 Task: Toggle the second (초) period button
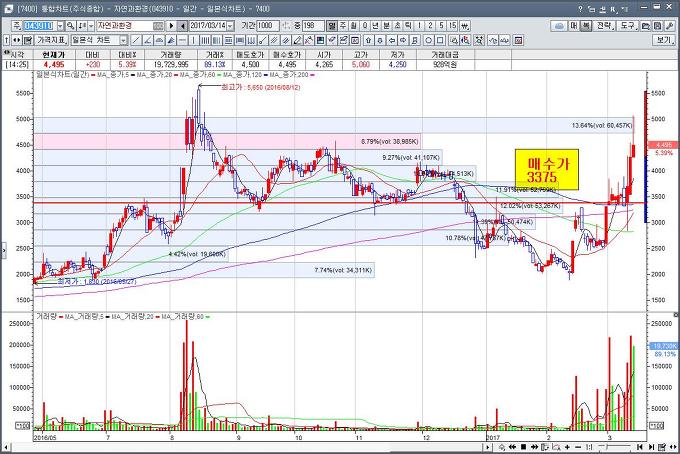point(397,26)
